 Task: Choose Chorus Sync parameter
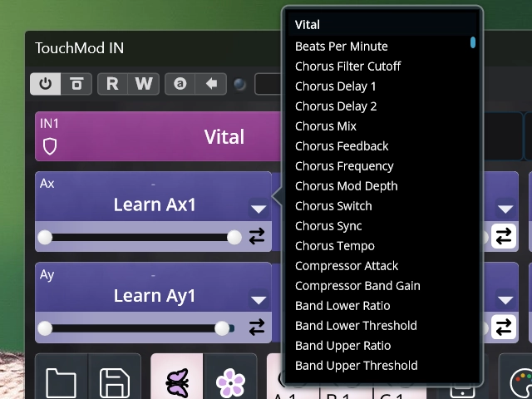pos(382,225)
